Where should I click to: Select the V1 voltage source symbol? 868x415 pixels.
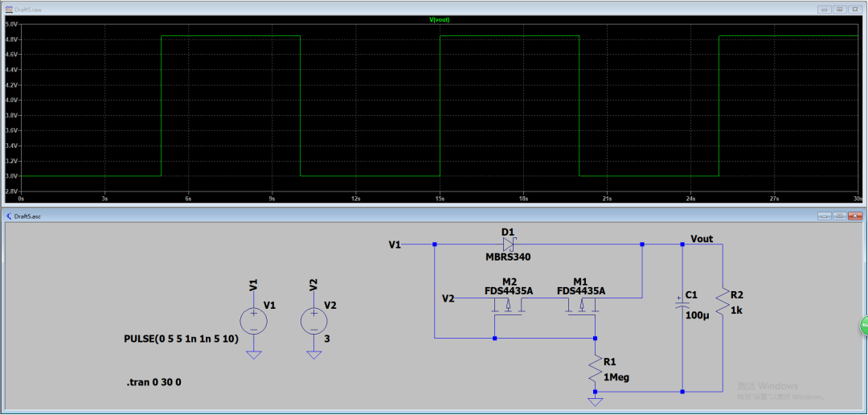coord(253,321)
